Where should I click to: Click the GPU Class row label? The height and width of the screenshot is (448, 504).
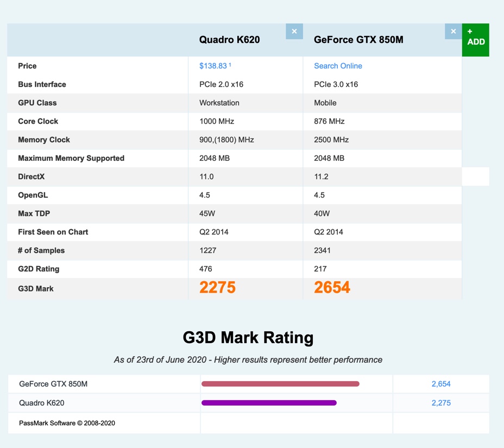tap(37, 103)
